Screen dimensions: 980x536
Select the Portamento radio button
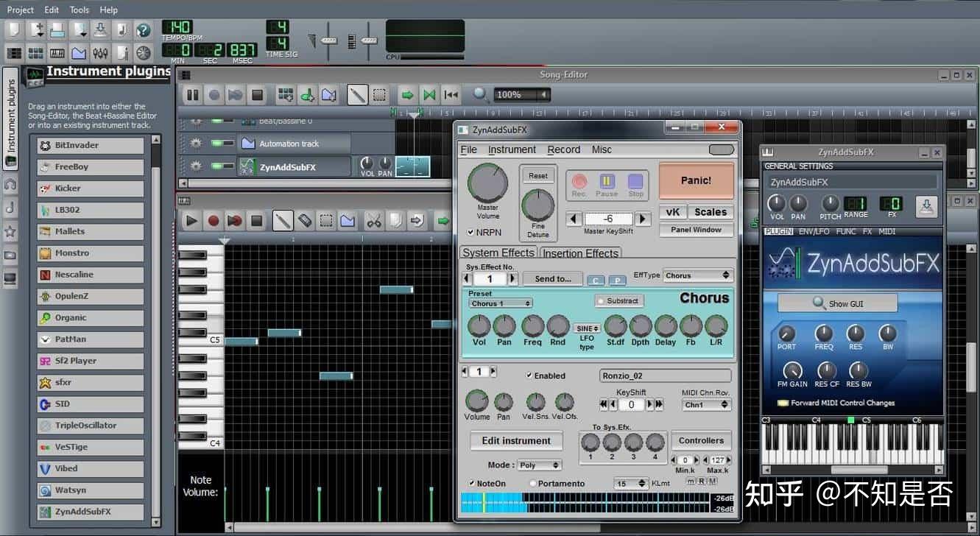[532, 483]
